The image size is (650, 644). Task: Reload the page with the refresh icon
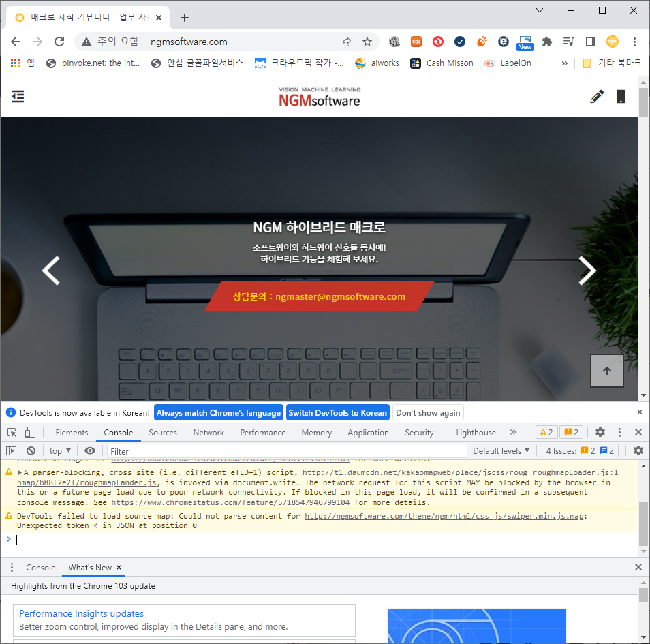coord(59,42)
